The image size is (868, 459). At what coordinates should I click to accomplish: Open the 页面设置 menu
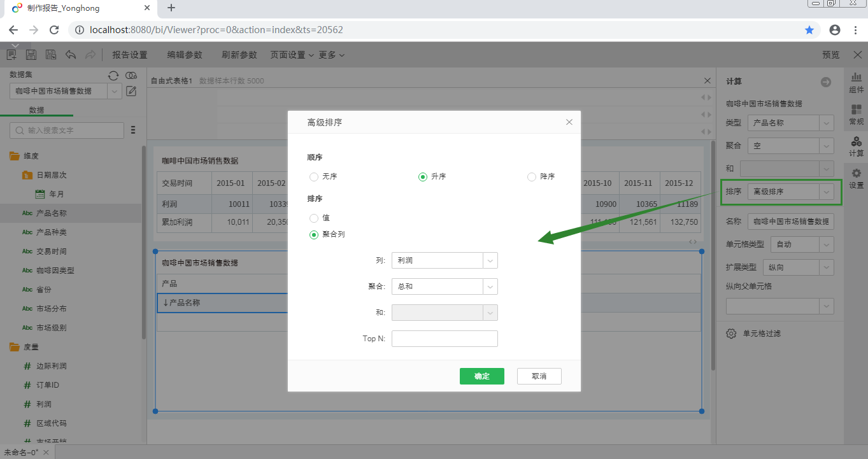[x=292, y=55]
